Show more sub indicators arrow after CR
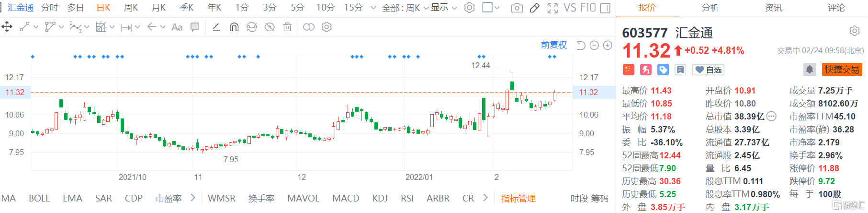 pos(485,198)
